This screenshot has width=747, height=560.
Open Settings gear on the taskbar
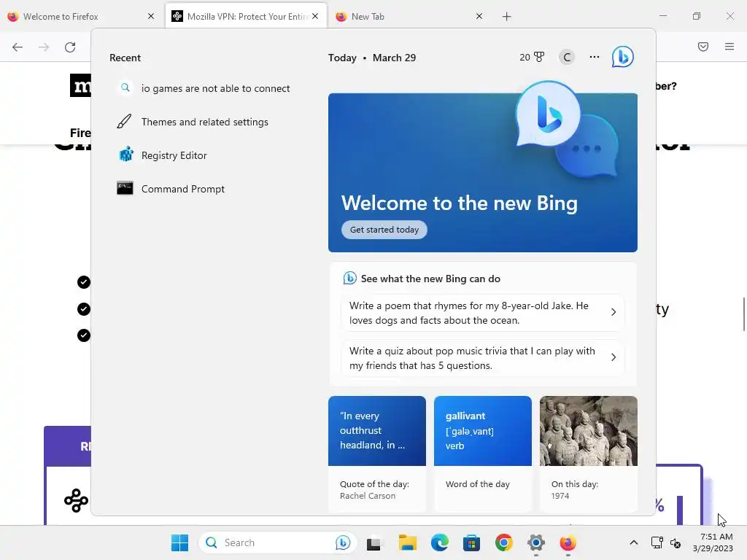[536, 542]
